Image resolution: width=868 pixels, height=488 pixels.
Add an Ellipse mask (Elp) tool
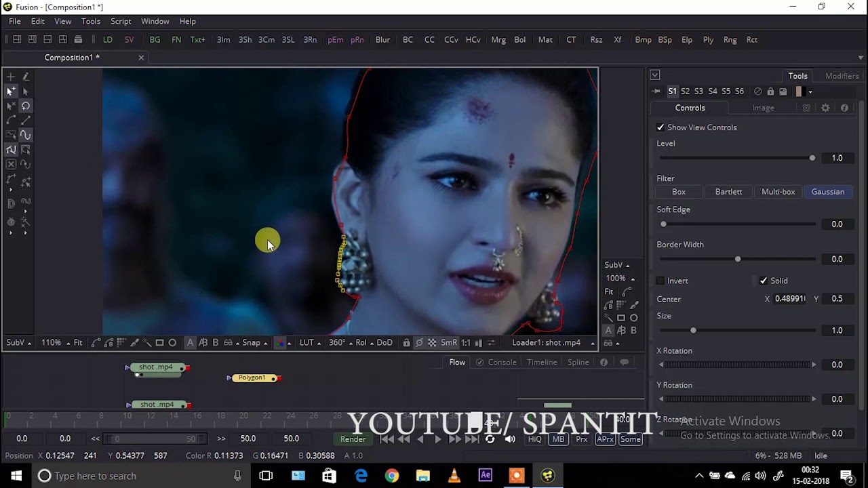click(687, 40)
